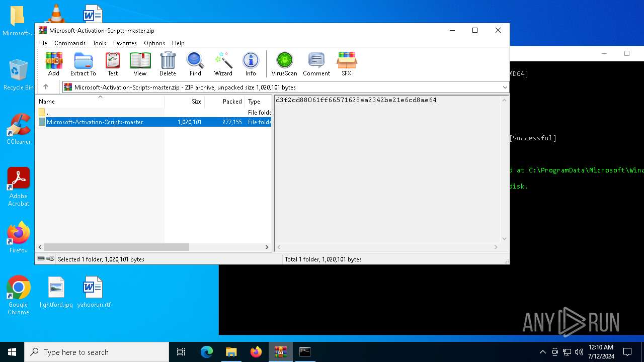This screenshot has width=644, height=362.
Task: Click the Delete trash icon
Action: [168, 64]
